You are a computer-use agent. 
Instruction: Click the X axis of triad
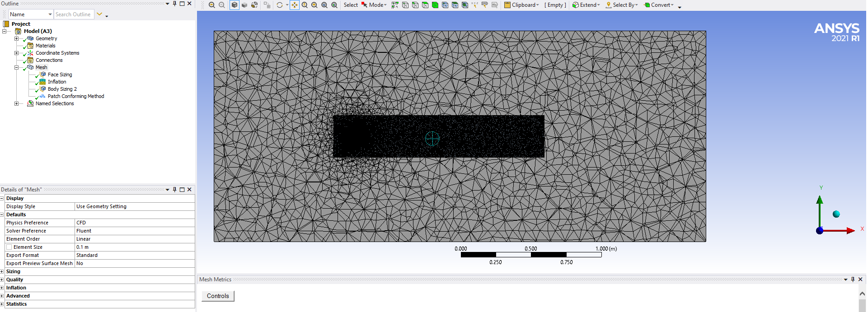(845, 231)
